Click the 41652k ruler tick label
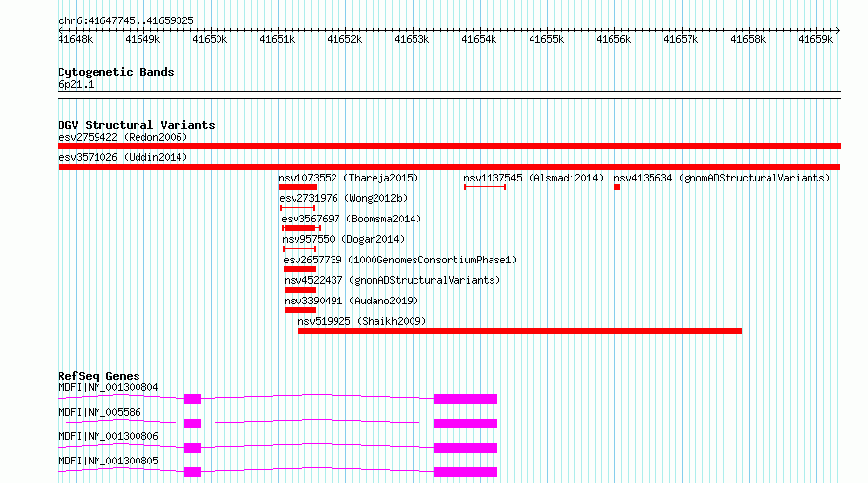The image size is (868, 483). 344,39
